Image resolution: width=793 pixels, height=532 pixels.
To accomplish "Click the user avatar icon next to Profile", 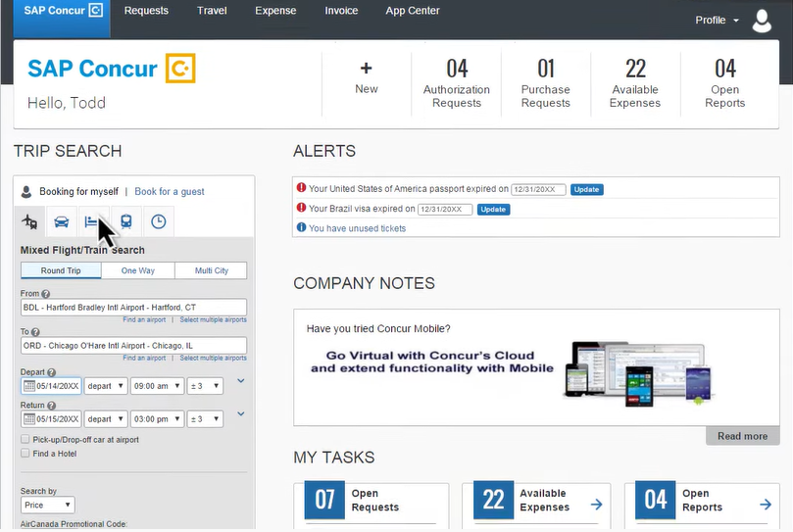I will (762, 21).
